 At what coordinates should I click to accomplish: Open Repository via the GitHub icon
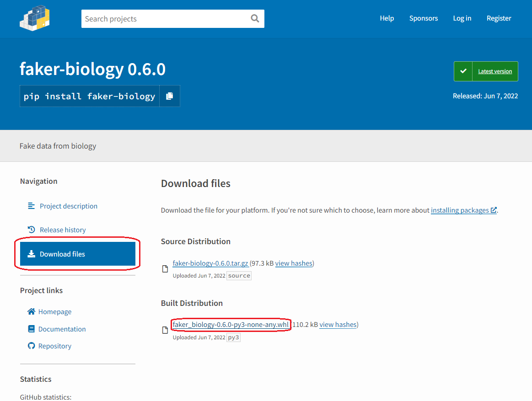click(x=31, y=346)
